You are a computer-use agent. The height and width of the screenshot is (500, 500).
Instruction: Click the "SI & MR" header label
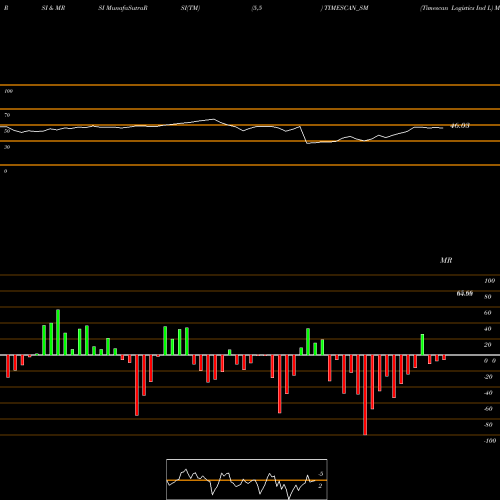click(x=53, y=8)
